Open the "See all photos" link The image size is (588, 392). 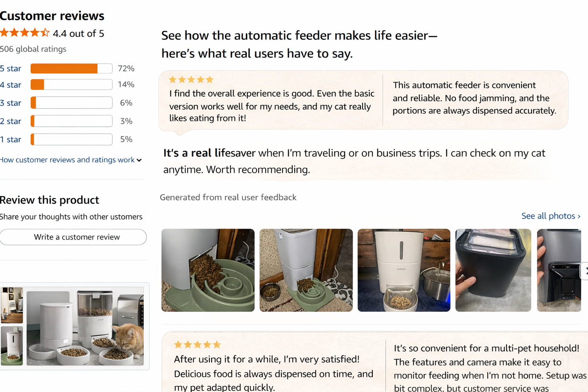550,216
